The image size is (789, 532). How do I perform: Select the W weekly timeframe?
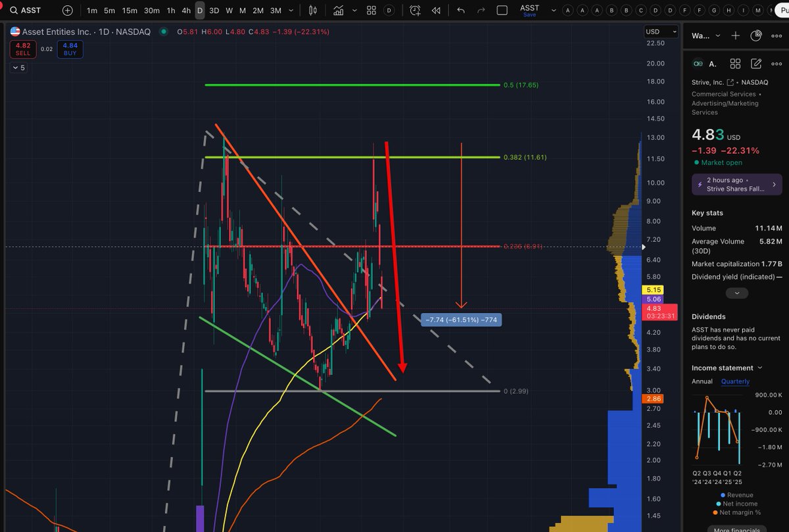tap(229, 11)
